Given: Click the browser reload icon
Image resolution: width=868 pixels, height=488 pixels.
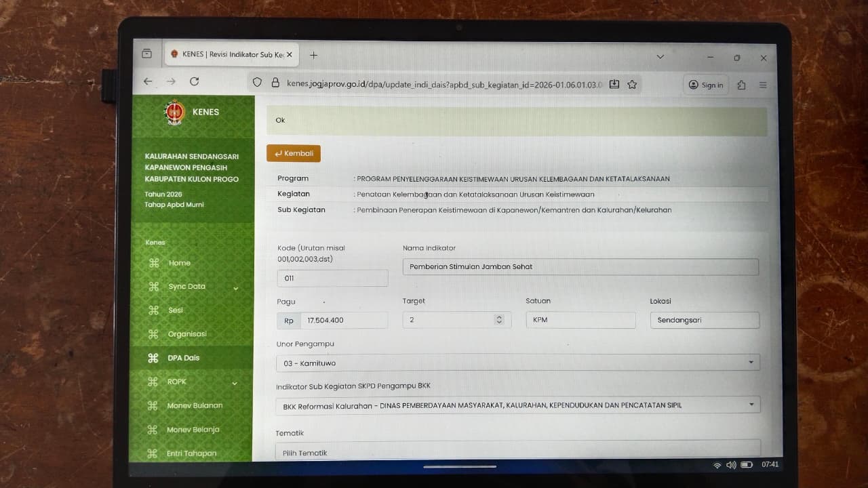Looking at the screenshot, I should pos(195,81).
